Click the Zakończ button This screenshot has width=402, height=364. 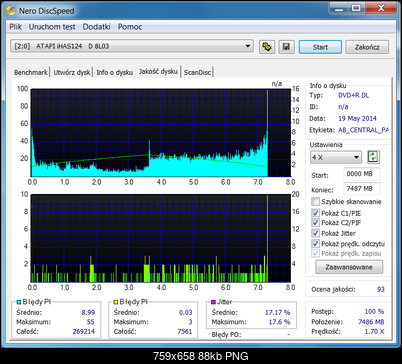pyautogui.click(x=367, y=47)
